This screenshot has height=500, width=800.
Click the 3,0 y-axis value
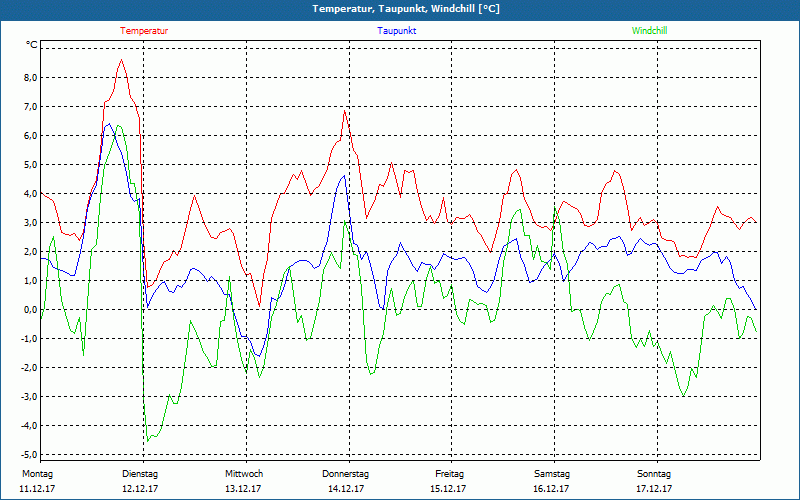click(x=31, y=223)
